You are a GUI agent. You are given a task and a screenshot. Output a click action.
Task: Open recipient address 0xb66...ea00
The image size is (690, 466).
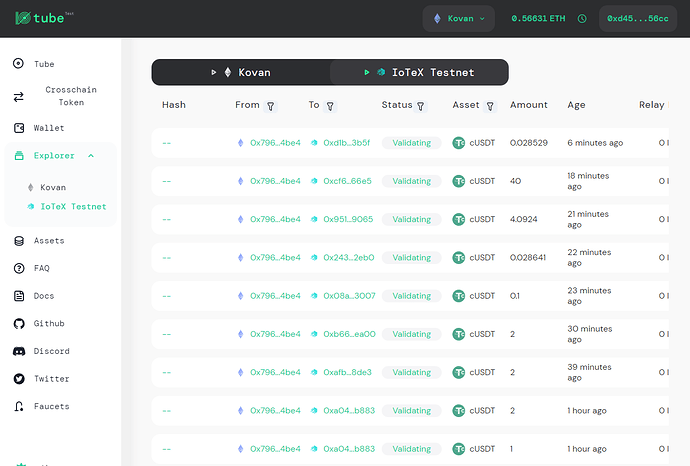tap(349, 334)
